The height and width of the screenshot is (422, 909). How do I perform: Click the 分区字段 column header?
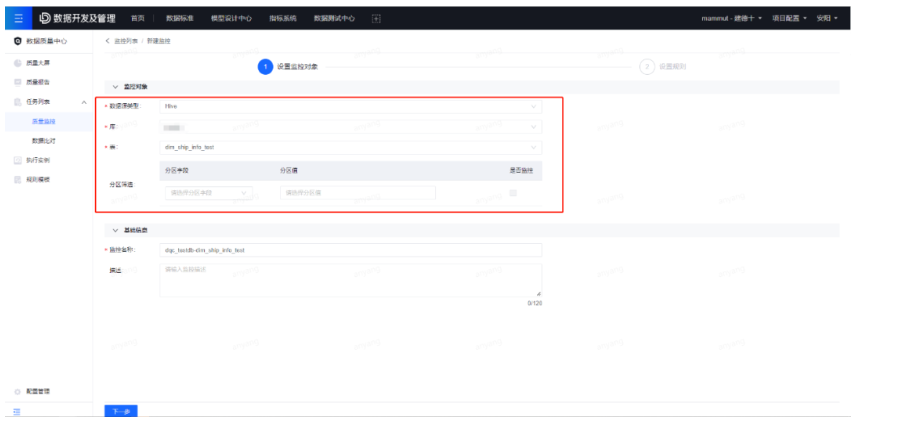point(177,170)
